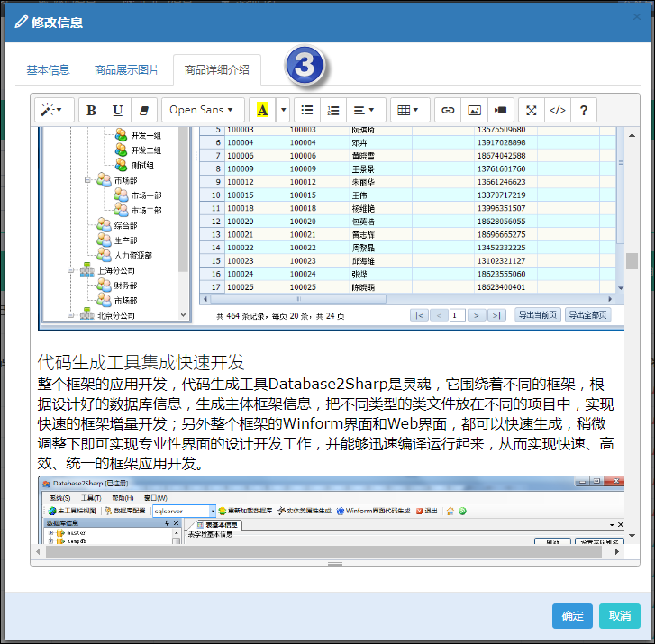Click the 取消 button

(620, 615)
